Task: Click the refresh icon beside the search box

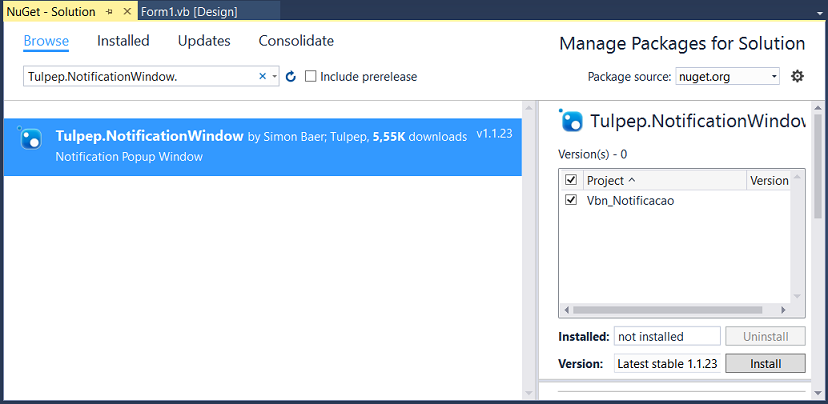Action: pos(290,77)
